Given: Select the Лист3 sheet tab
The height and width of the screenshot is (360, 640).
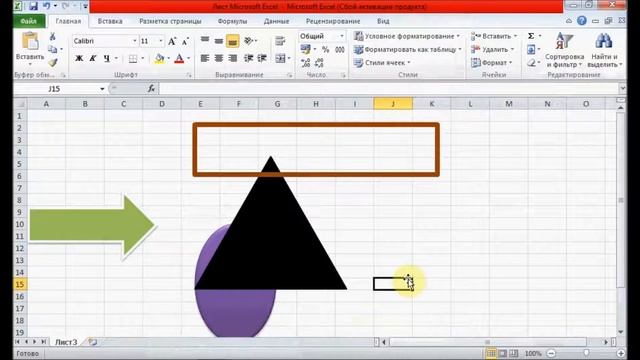Looking at the screenshot, I should pos(66,342).
